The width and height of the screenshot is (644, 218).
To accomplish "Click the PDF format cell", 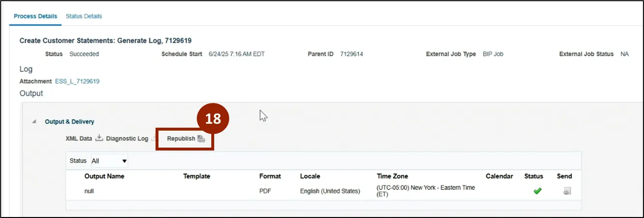I will tap(265, 191).
